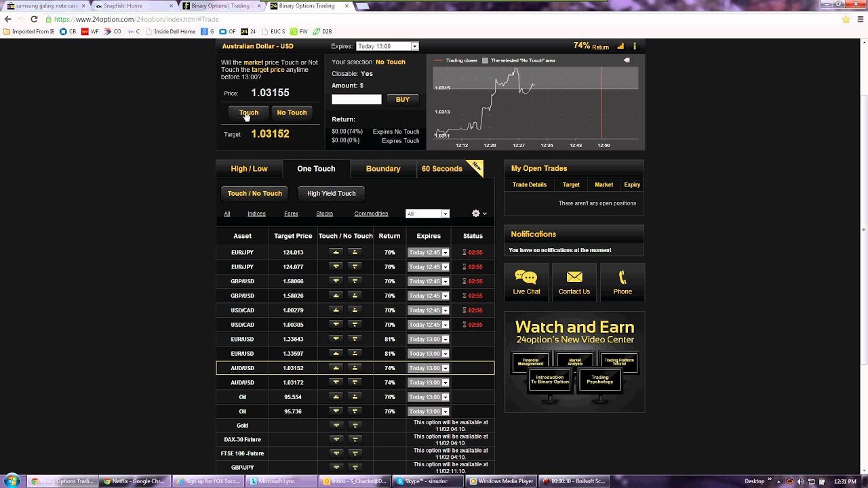Click the BUY button
This screenshot has height=488, width=868.
coord(403,100)
